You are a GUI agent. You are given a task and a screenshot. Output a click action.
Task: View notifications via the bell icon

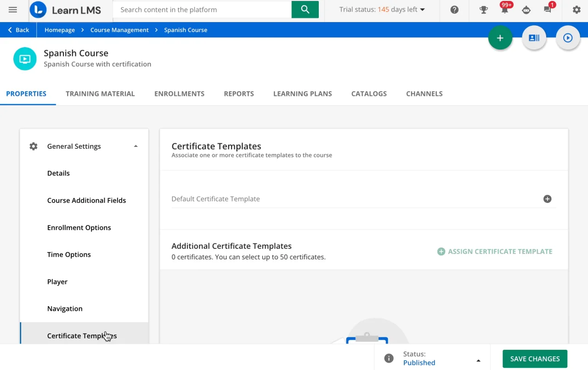tap(504, 10)
